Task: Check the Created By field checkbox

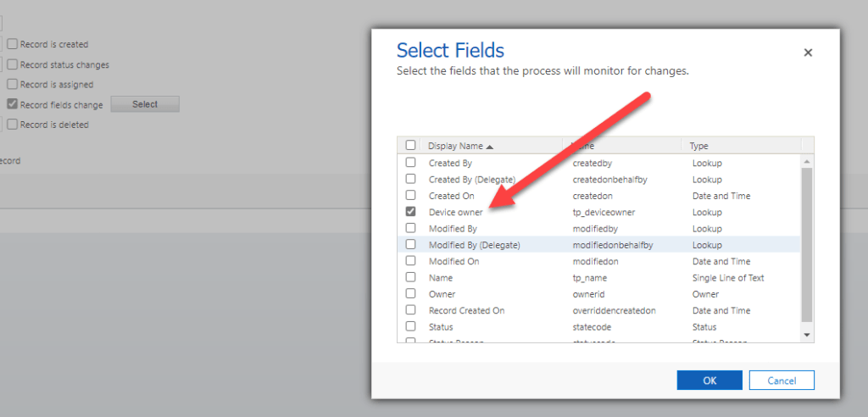Action: 411,163
